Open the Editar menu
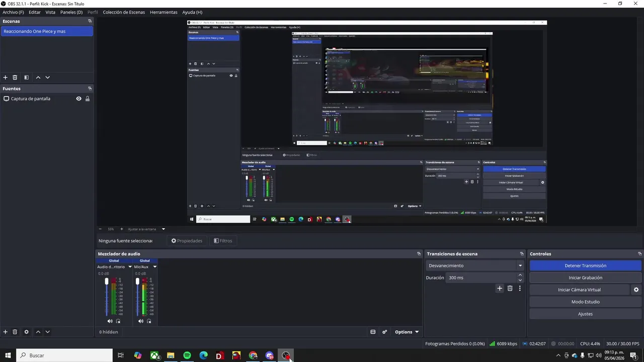 pos(35,12)
